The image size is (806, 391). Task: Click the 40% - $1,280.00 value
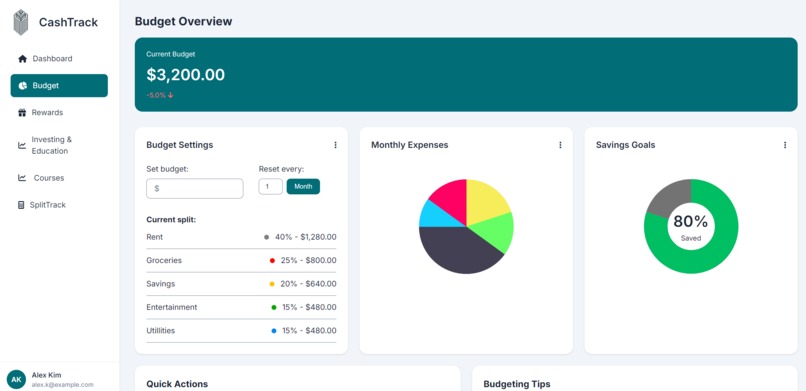(306, 237)
